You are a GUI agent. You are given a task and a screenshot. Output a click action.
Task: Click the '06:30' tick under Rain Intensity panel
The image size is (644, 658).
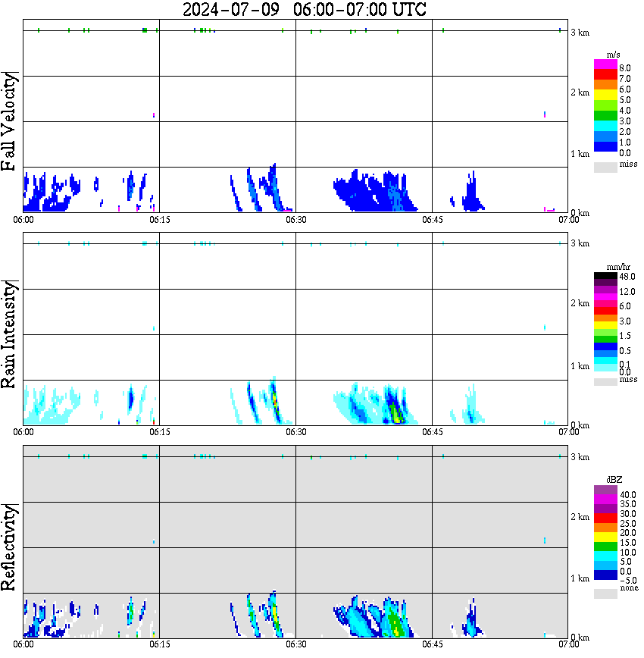point(296,432)
